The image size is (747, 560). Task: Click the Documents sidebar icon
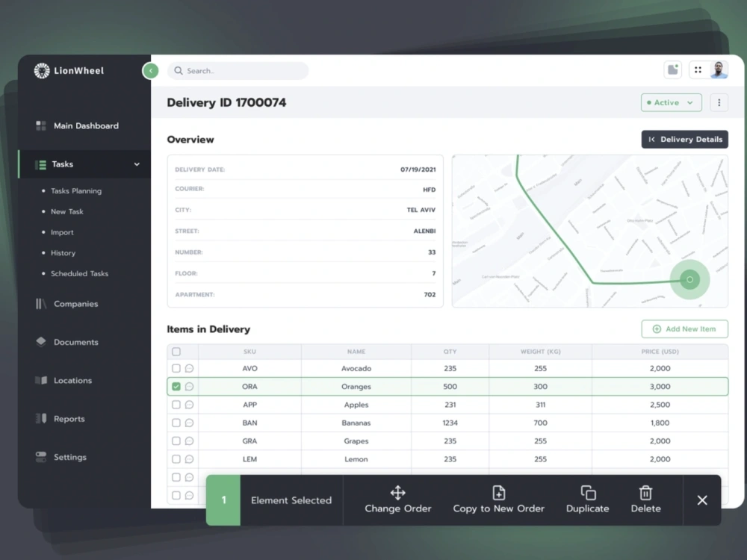pos(41,342)
